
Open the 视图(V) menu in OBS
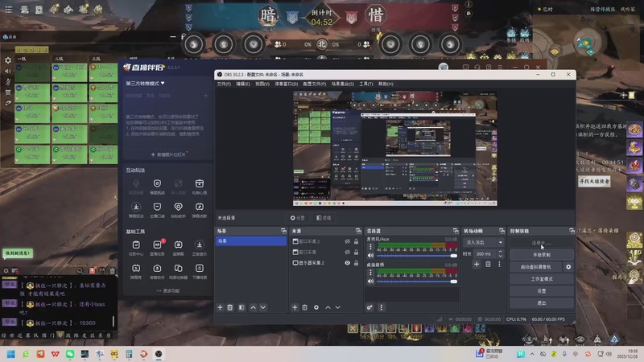point(262,84)
